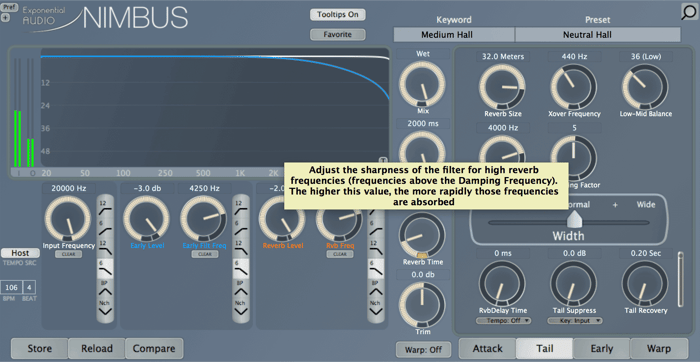Switch to the Warp tab
The height and width of the screenshot is (362, 700).
pos(659,349)
